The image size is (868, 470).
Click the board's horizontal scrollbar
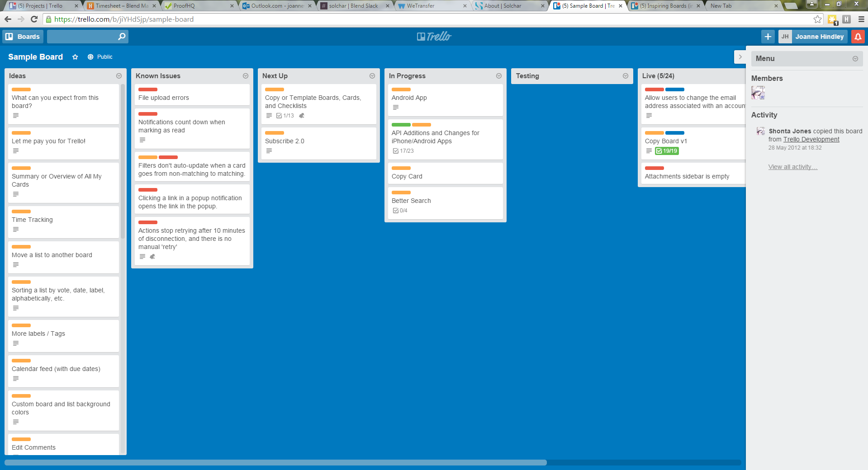click(x=275, y=463)
